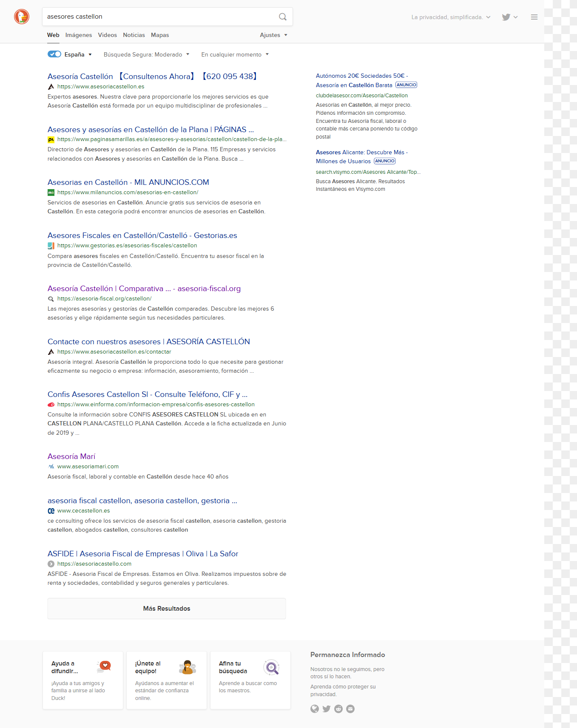This screenshot has height=728, width=577.
Task: Switch to the Noticias tab
Action: tap(134, 35)
